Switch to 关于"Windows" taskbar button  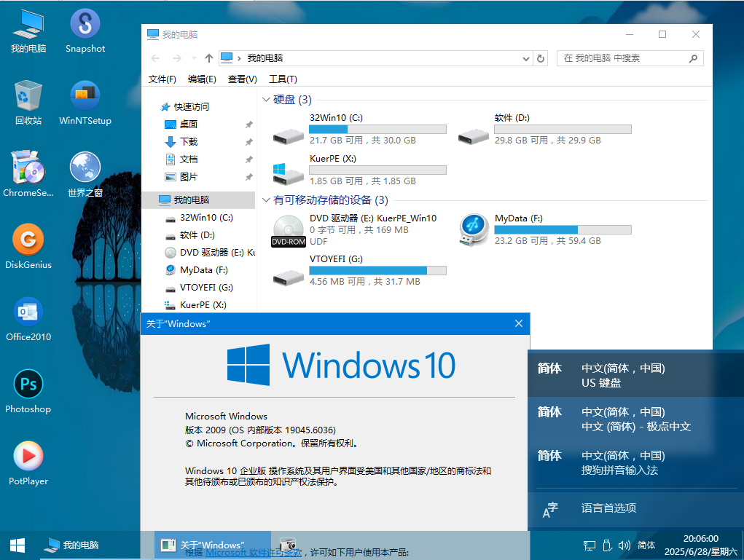click(x=213, y=545)
